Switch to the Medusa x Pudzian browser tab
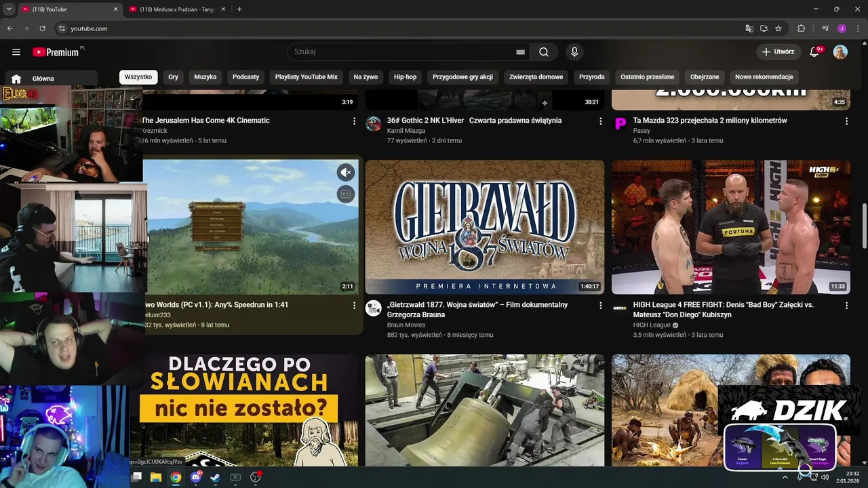 178,9
